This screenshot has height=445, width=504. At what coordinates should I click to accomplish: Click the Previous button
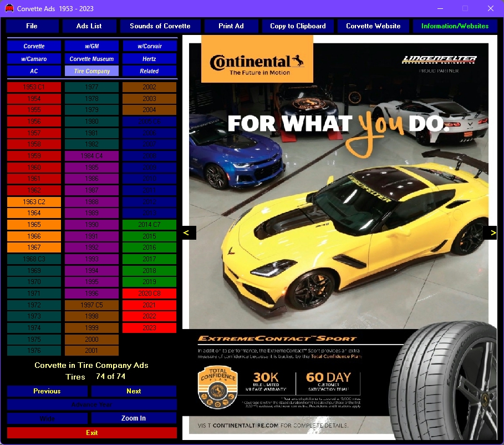click(47, 391)
